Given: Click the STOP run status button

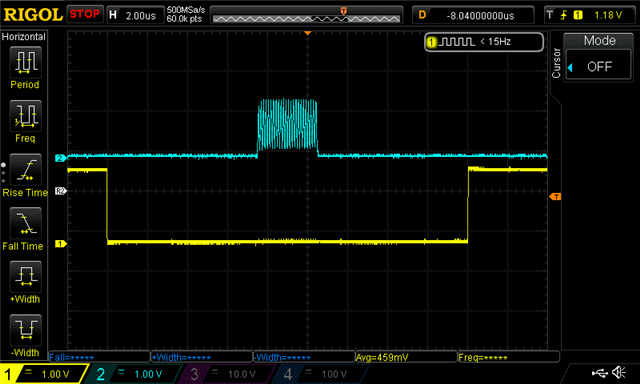Looking at the screenshot, I should point(85,14).
